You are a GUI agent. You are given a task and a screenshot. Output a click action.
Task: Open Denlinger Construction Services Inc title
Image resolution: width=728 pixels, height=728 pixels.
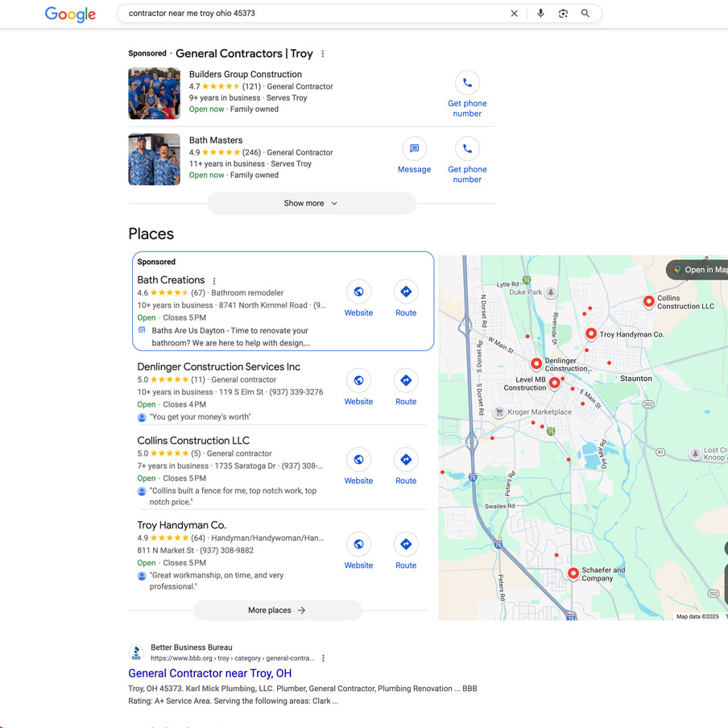coord(219,366)
